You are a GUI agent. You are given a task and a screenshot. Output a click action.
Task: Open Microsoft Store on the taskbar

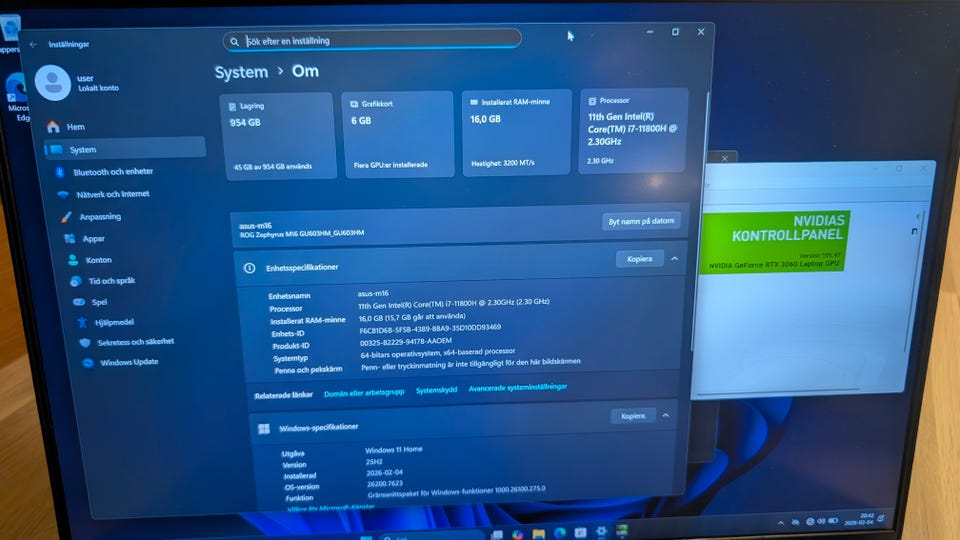point(580,532)
